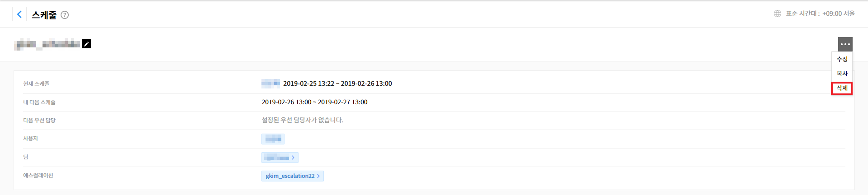The image size is (868, 195).
Task: Click the user tag in the 사용자 row
Action: tap(273, 139)
